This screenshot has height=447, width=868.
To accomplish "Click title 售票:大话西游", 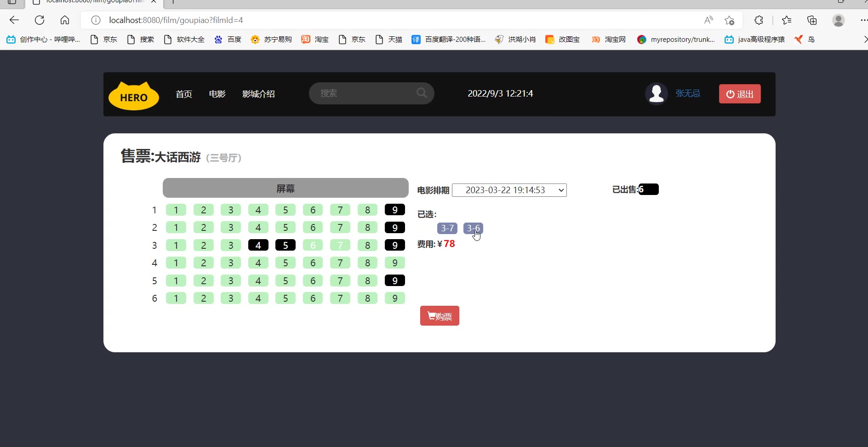I will [x=161, y=157].
